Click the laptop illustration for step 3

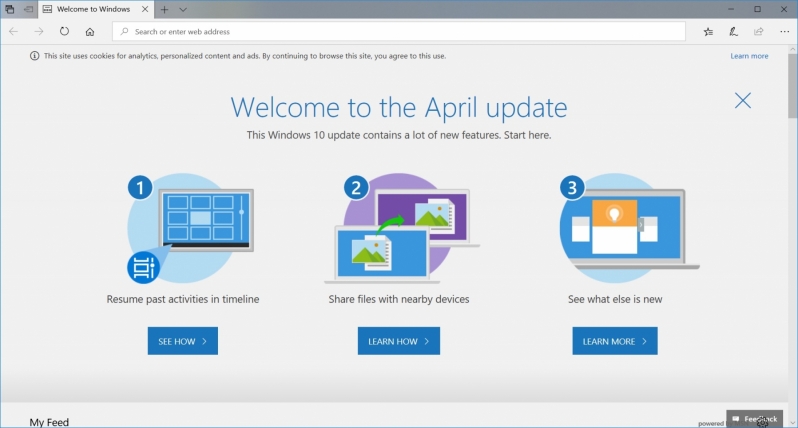tap(630, 228)
